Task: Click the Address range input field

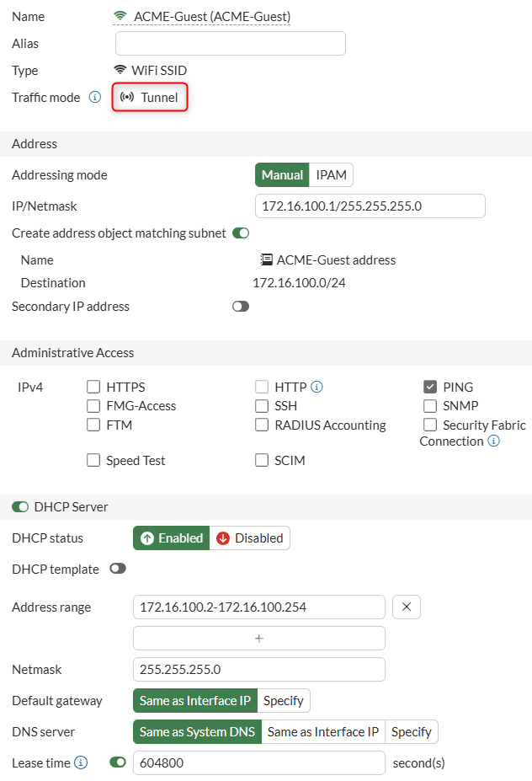Action: [258, 607]
